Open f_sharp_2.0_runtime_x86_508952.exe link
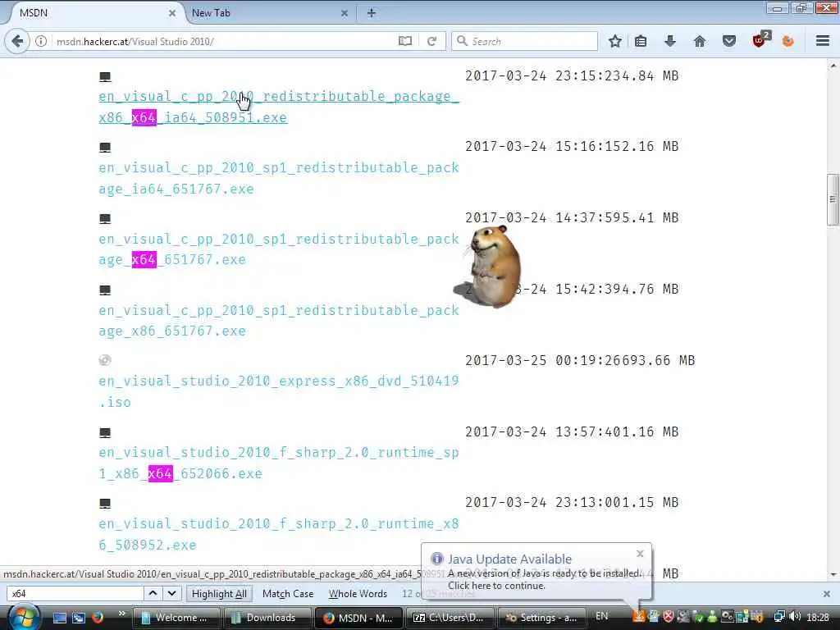 pyautogui.click(x=279, y=534)
